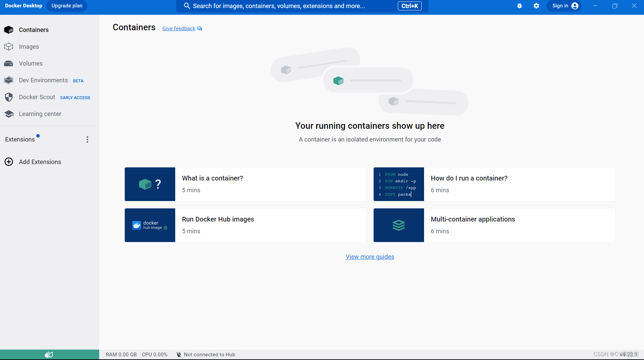This screenshot has height=360, width=644.
Task: Click the EARLY ACCESS badge
Action: 75,97
